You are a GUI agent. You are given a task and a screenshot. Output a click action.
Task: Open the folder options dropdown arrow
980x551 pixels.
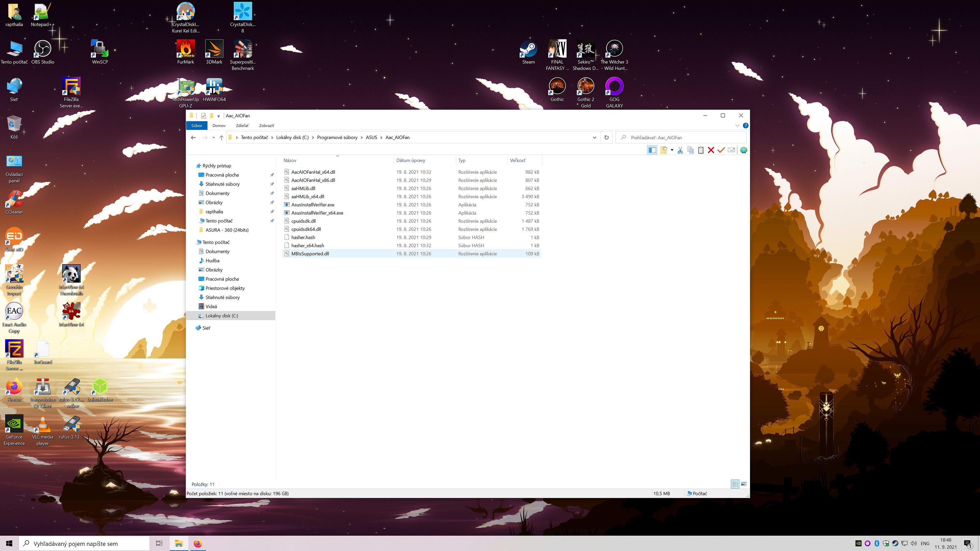coord(672,150)
